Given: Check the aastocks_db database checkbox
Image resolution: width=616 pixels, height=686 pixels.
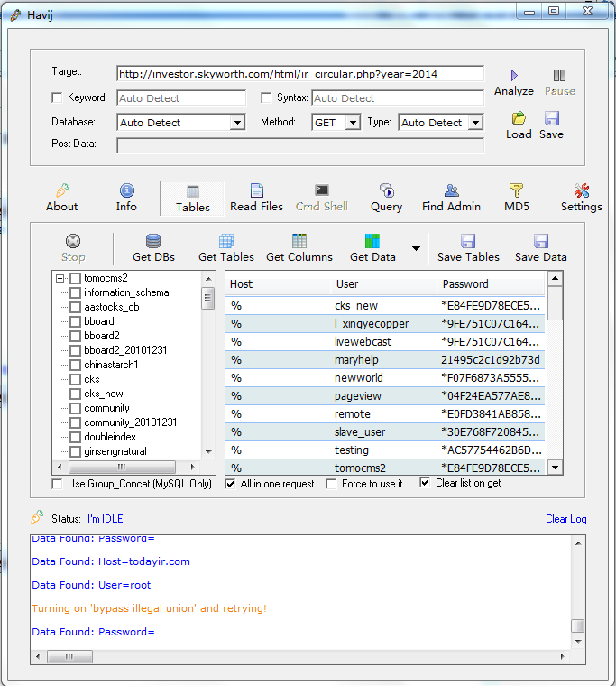Looking at the screenshot, I should [x=75, y=307].
